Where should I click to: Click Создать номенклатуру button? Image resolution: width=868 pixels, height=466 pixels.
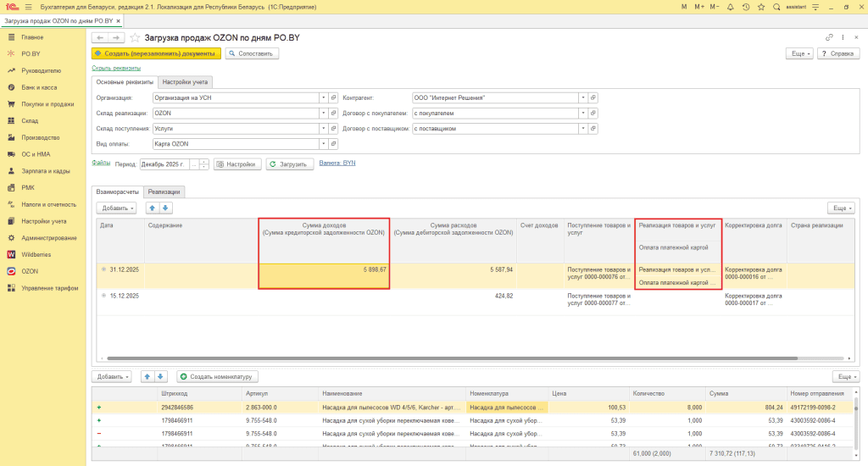(218, 376)
